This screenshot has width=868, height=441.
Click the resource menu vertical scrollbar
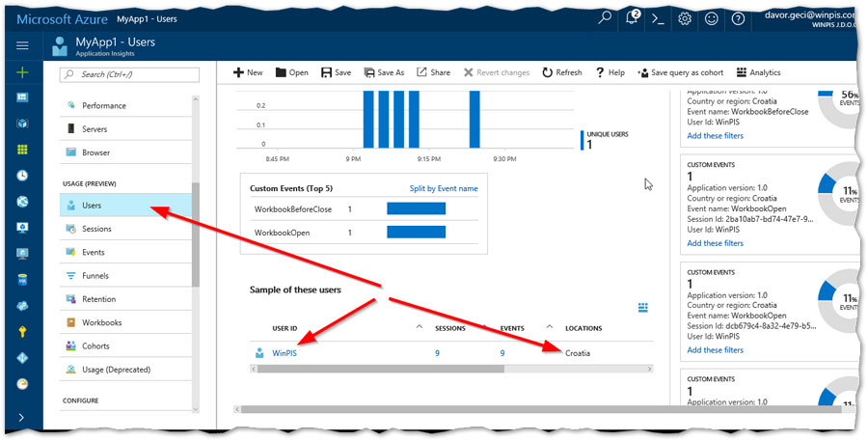click(196, 234)
